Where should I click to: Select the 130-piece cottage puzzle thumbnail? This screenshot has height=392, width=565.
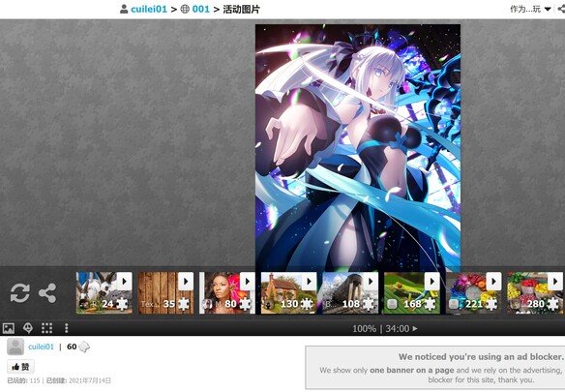click(288, 293)
